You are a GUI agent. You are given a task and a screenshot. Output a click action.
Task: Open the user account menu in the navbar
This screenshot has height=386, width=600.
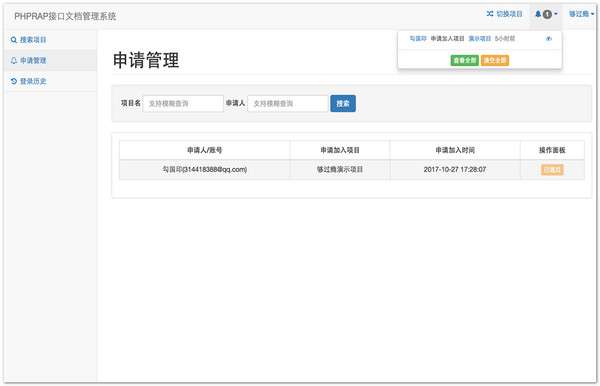click(581, 14)
